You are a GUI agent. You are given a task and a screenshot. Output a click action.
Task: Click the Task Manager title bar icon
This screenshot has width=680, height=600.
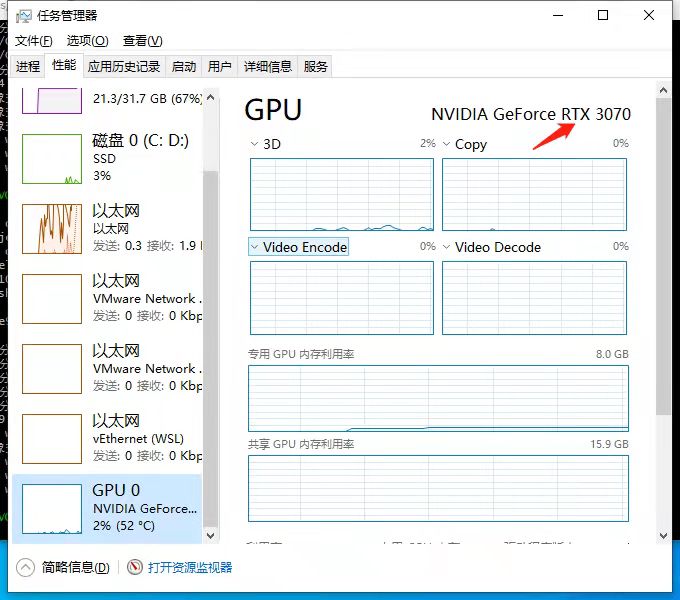coord(23,16)
